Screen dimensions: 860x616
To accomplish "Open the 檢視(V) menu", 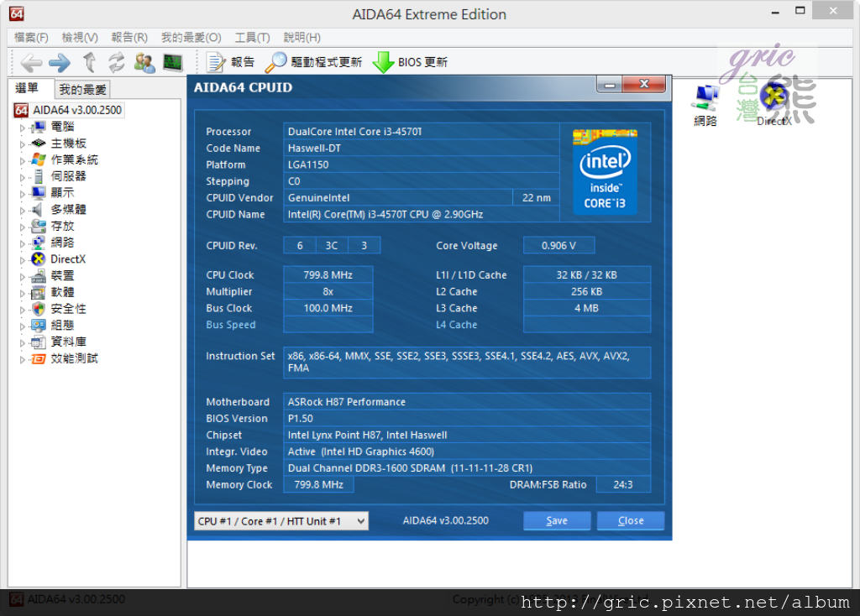I will click(x=80, y=37).
